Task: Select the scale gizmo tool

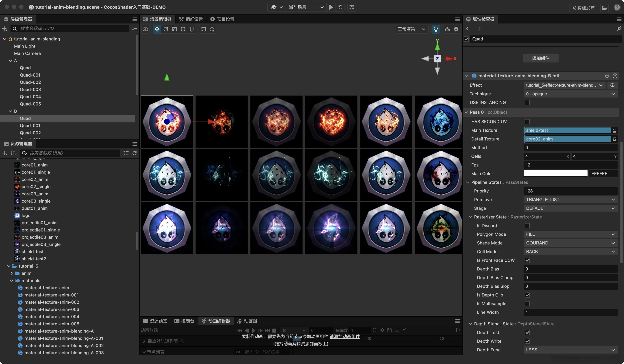Action: (174, 29)
